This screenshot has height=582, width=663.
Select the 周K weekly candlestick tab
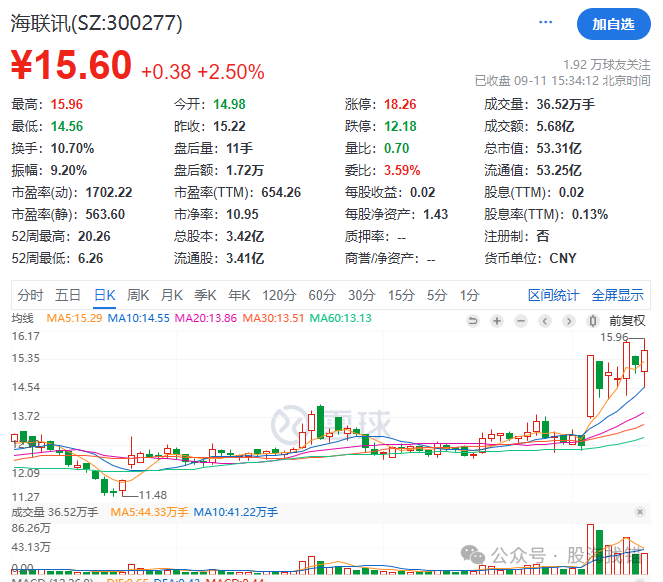tap(138, 295)
